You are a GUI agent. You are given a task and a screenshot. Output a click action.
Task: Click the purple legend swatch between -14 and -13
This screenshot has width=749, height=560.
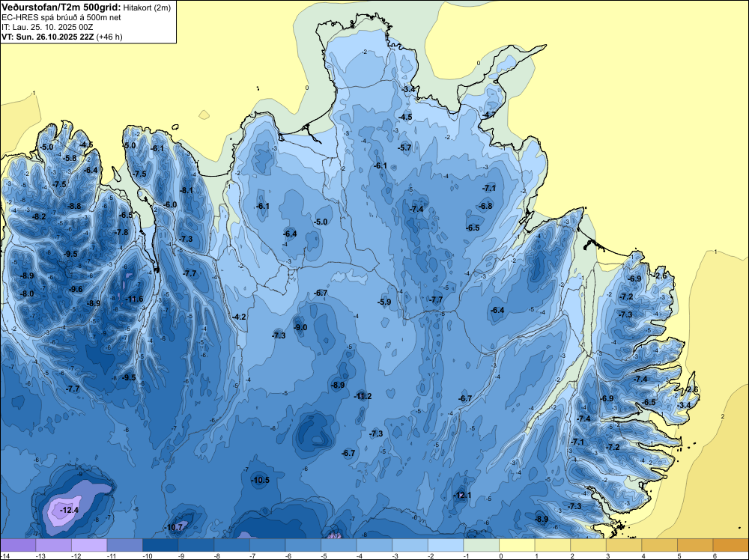coord(18,545)
